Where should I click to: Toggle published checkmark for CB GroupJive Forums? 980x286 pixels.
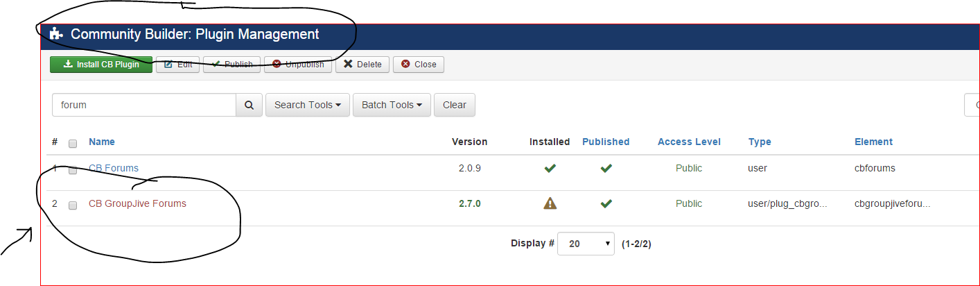606,203
